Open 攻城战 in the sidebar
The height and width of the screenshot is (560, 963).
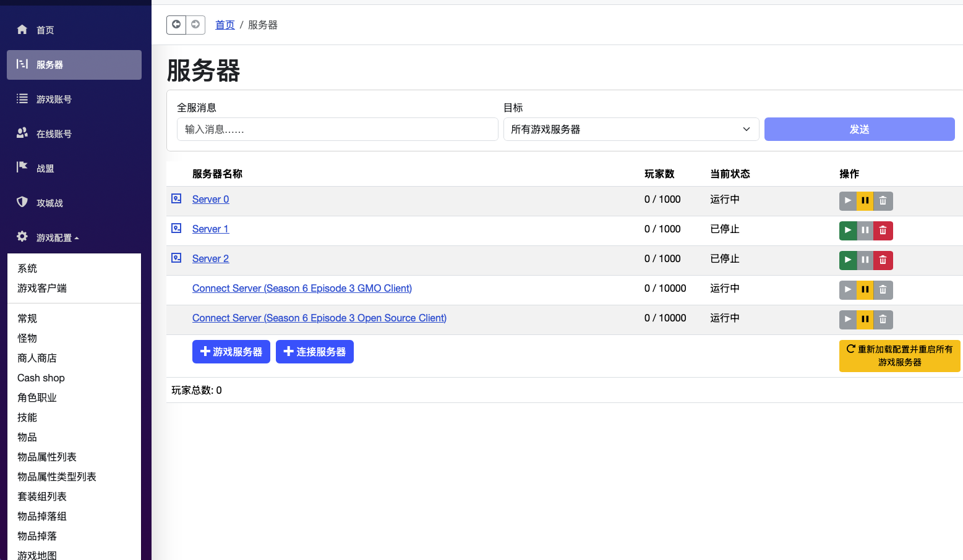point(74,203)
